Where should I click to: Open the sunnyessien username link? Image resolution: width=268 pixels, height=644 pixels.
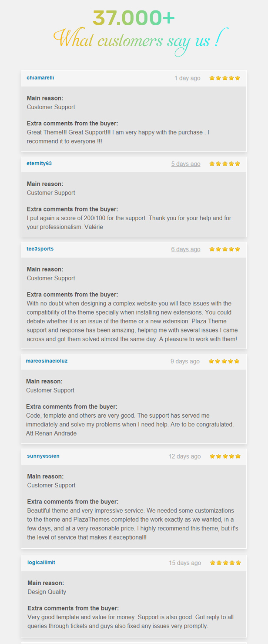(43, 456)
